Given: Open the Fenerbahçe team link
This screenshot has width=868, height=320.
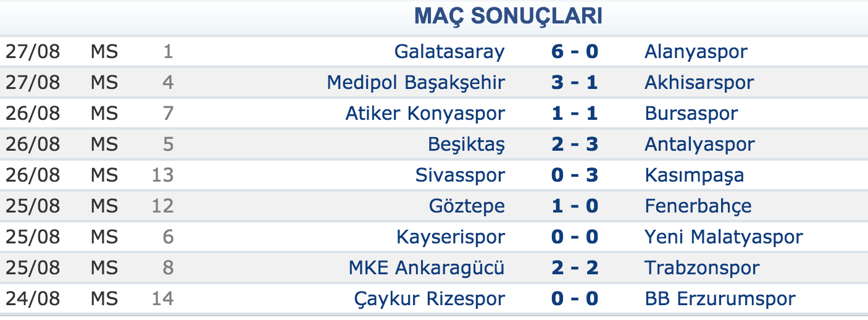Looking at the screenshot, I should point(698,206).
